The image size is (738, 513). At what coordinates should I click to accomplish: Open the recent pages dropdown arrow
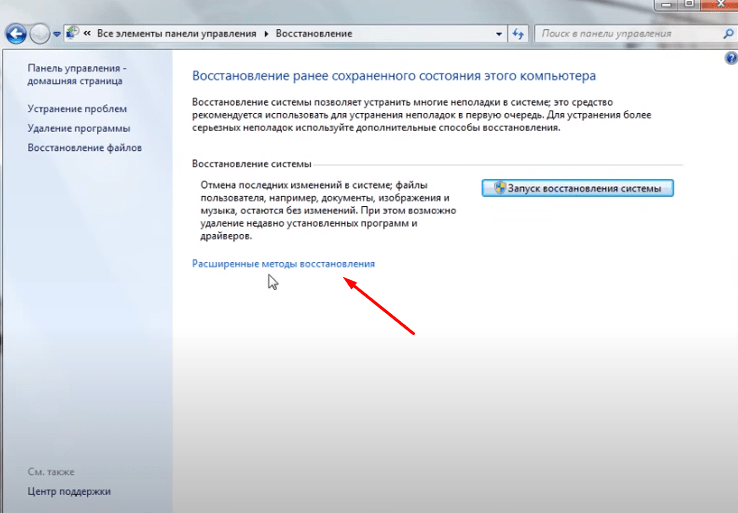click(x=57, y=34)
